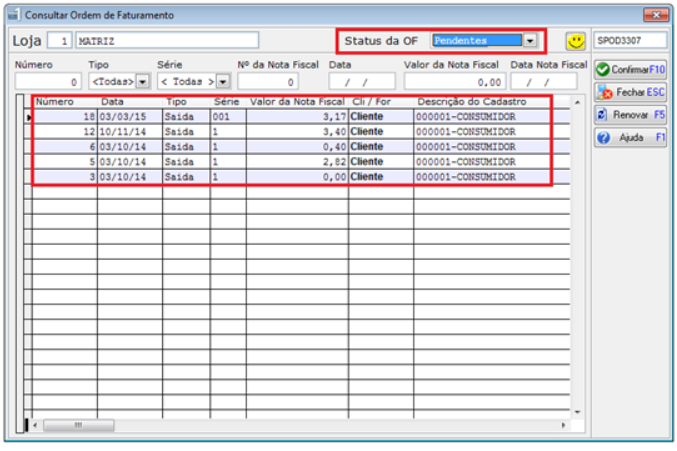Select order number 12 cell
The width and height of the screenshot is (677, 451).
[x=65, y=132]
